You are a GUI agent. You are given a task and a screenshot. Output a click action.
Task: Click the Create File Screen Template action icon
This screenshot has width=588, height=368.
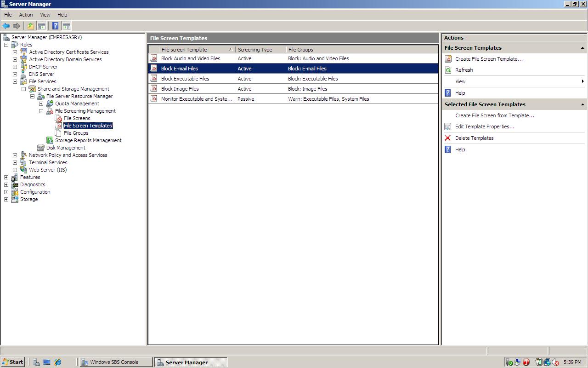click(x=448, y=59)
